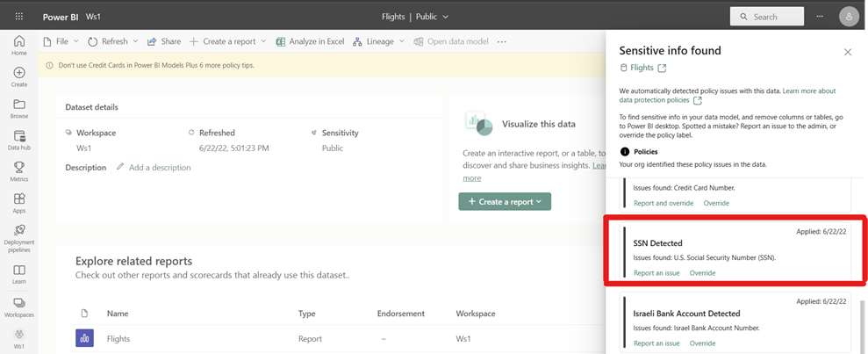Open Deployment pipelines in the sidebar
This screenshot has width=868, height=354.
click(x=18, y=239)
